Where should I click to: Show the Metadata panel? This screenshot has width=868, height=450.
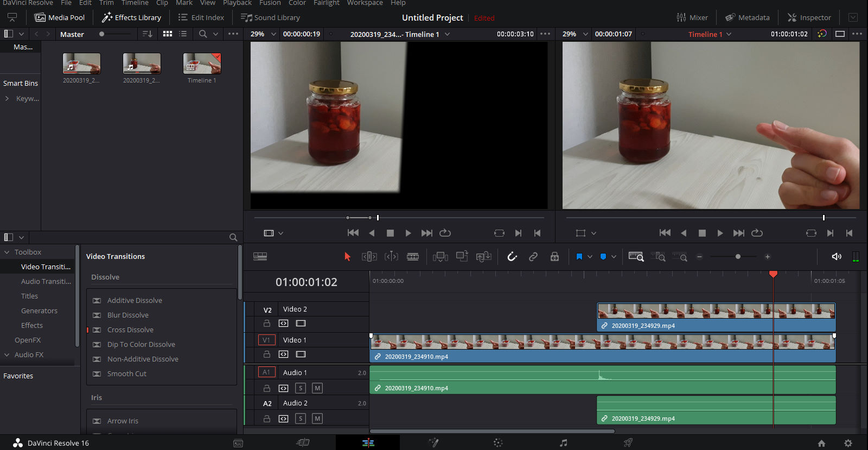point(747,17)
